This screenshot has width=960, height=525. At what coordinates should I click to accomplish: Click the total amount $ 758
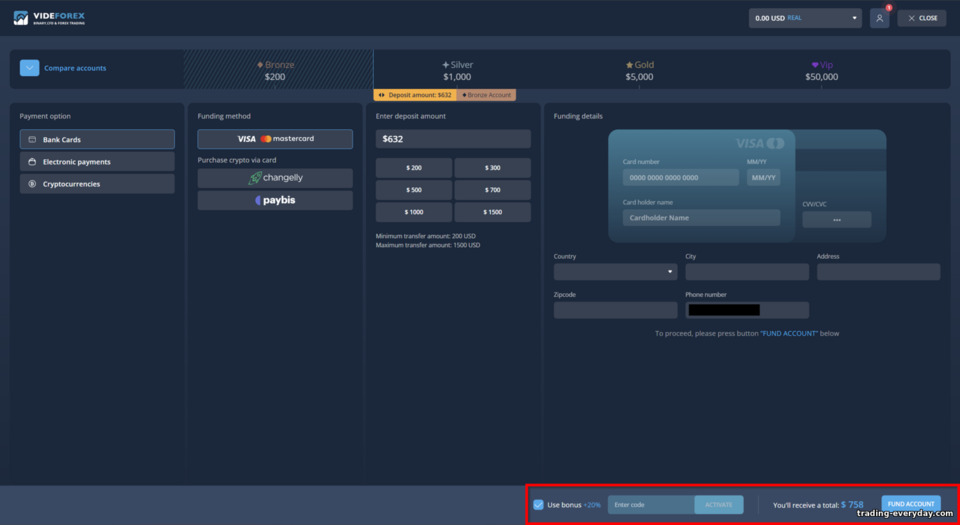click(x=852, y=505)
